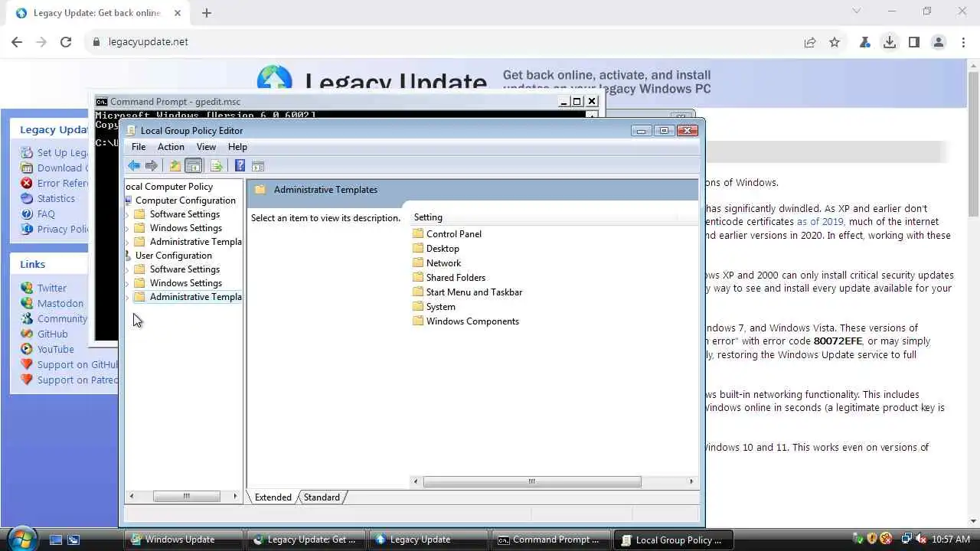Select the Computer Configuration tree node
This screenshot has height=551, width=980.
(185, 201)
